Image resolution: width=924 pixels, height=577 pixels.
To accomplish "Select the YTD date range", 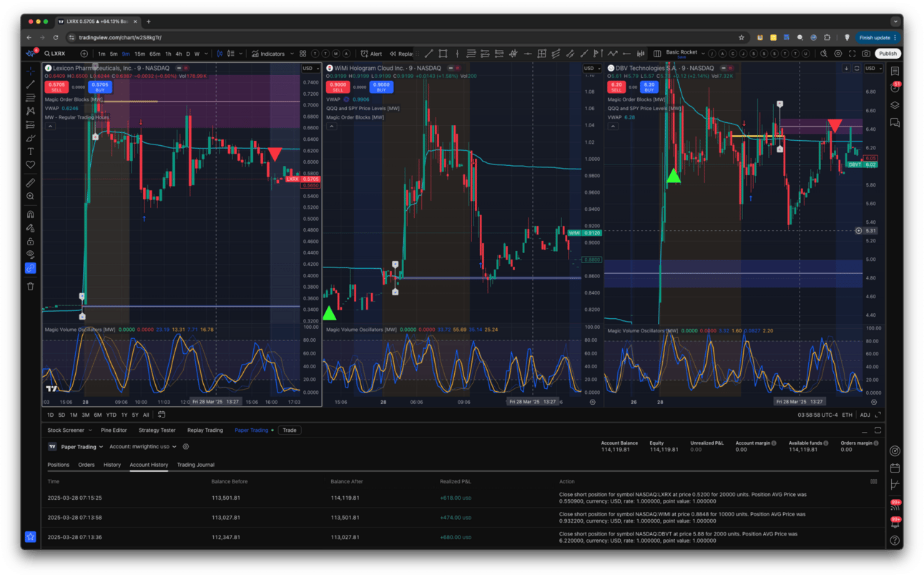I will click(x=111, y=415).
